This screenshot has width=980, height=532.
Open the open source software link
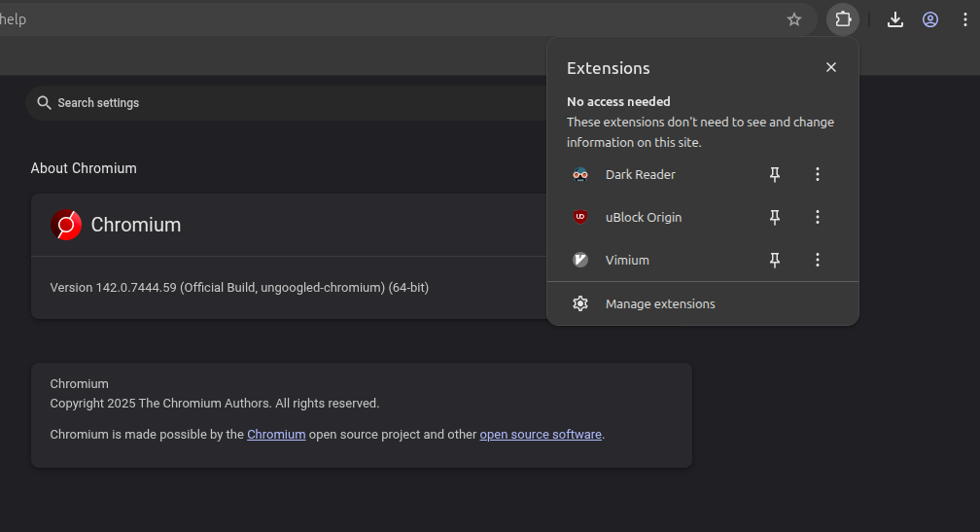(x=541, y=435)
